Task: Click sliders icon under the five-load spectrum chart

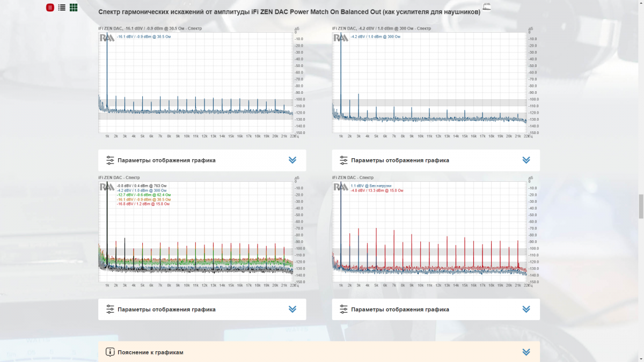Action: (110, 309)
